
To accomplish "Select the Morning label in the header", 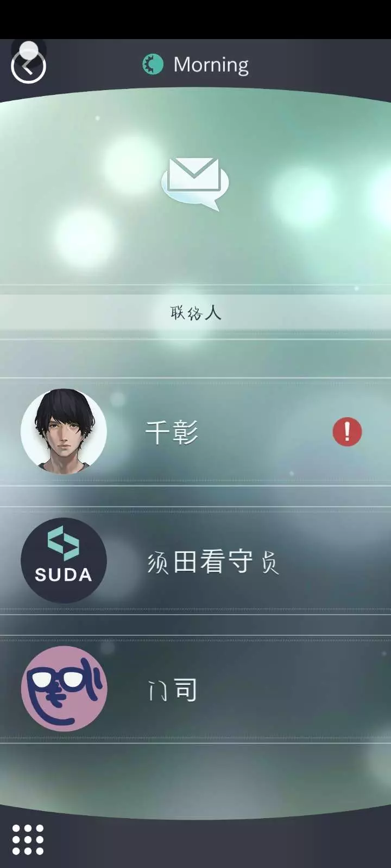I will point(211,65).
